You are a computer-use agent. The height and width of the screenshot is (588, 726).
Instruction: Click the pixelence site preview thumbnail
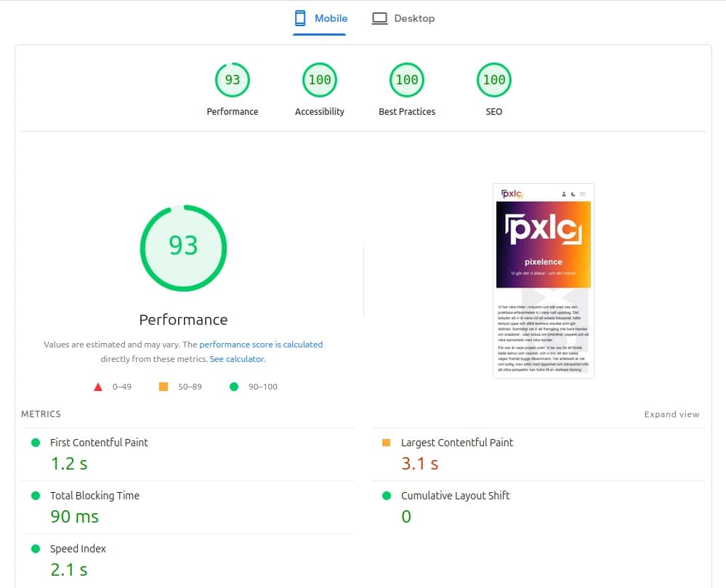pos(543,281)
